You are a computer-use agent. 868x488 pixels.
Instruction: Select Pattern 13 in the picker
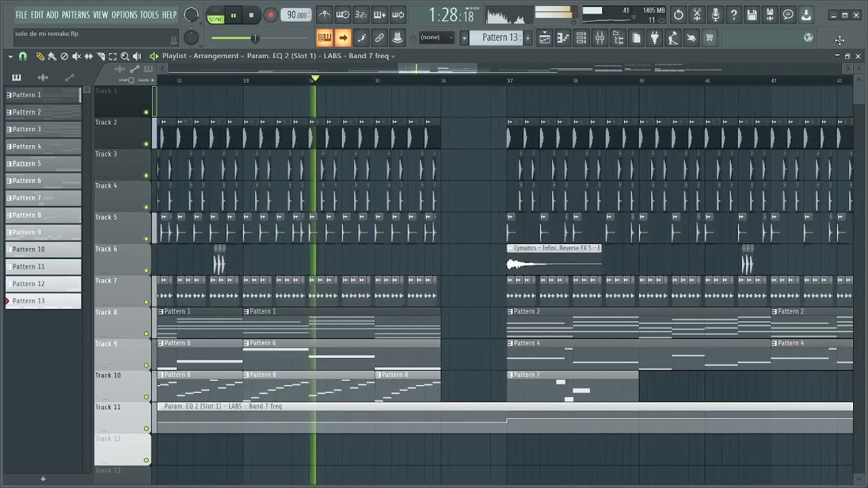click(43, 301)
